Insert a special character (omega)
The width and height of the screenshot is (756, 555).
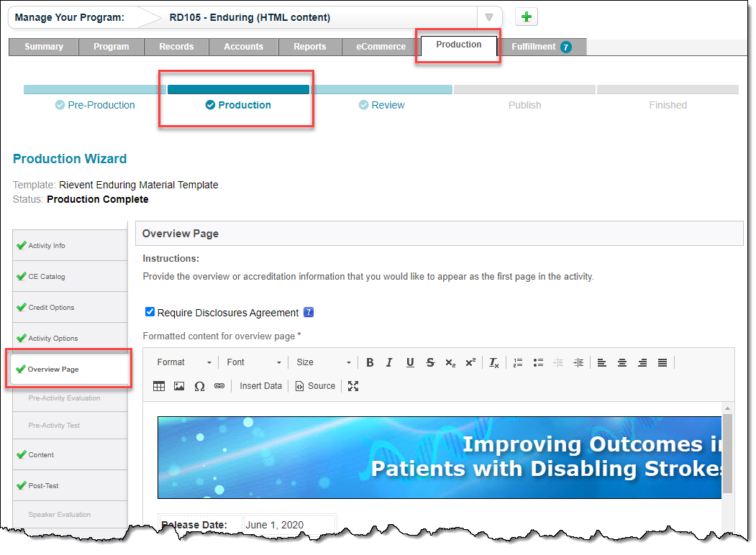point(199,386)
